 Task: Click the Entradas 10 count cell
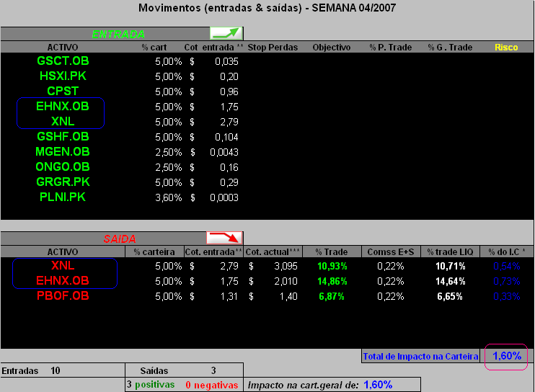point(63,370)
